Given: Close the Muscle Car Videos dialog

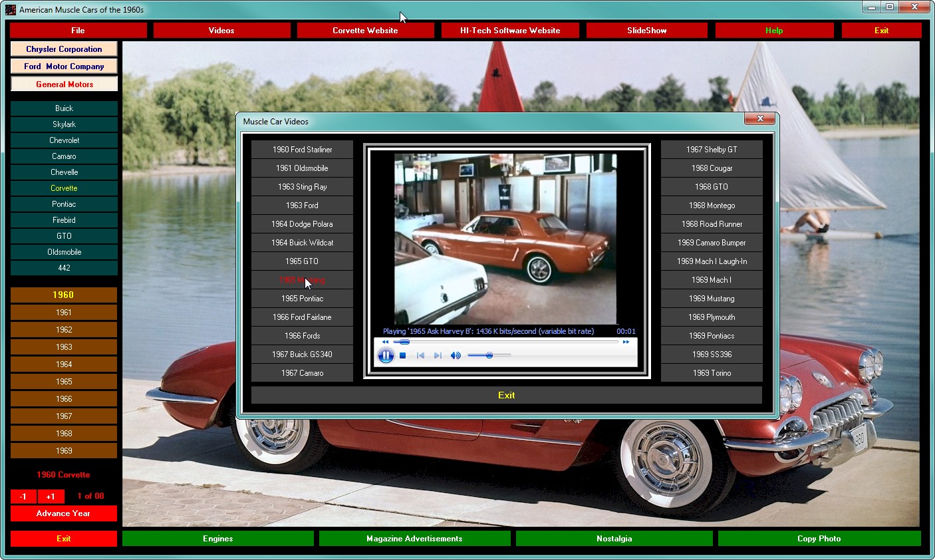Looking at the screenshot, I should (759, 119).
